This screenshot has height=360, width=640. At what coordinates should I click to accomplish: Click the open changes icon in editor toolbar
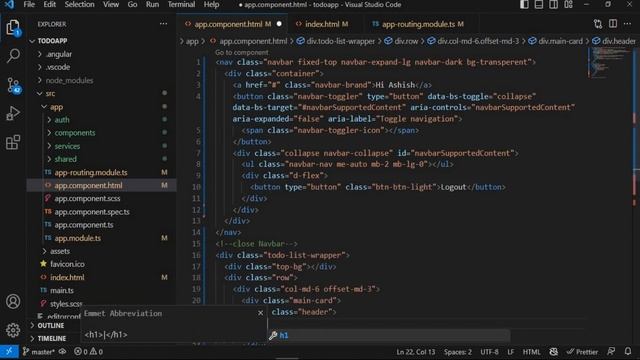pyautogui.click(x=598, y=24)
